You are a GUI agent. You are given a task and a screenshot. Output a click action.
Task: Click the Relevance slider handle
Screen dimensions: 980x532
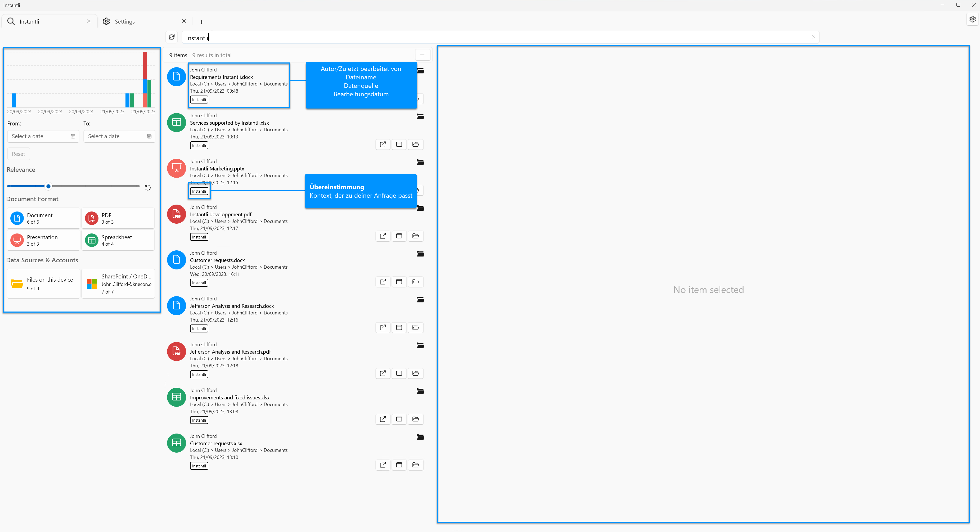48,186
